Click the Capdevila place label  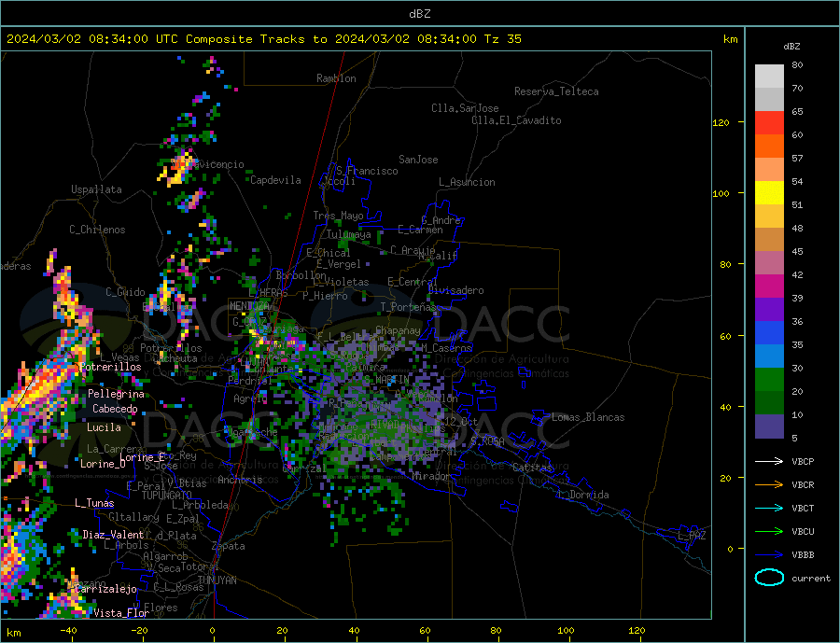tap(275, 180)
